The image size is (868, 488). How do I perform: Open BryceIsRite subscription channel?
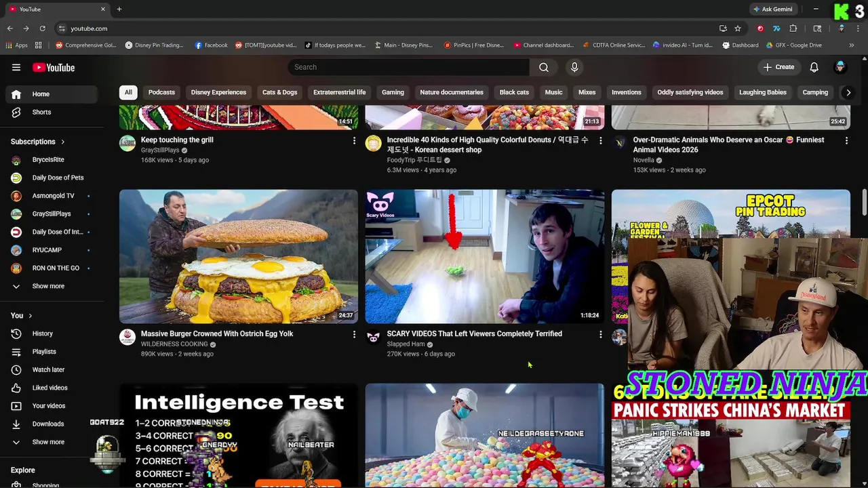(x=52, y=159)
